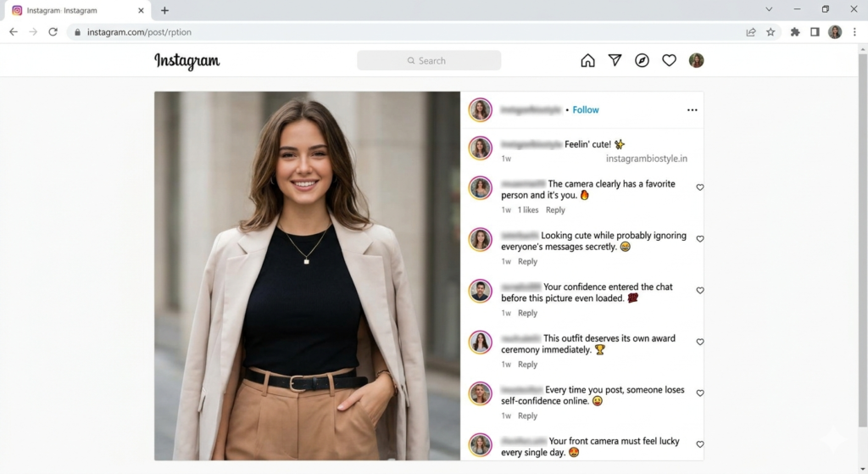
Task: Open browser extensions puzzle icon
Action: (x=795, y=32)
